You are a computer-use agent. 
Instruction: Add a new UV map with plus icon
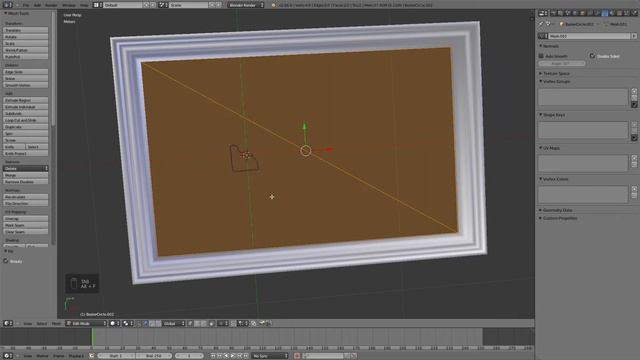coord(634,158)
